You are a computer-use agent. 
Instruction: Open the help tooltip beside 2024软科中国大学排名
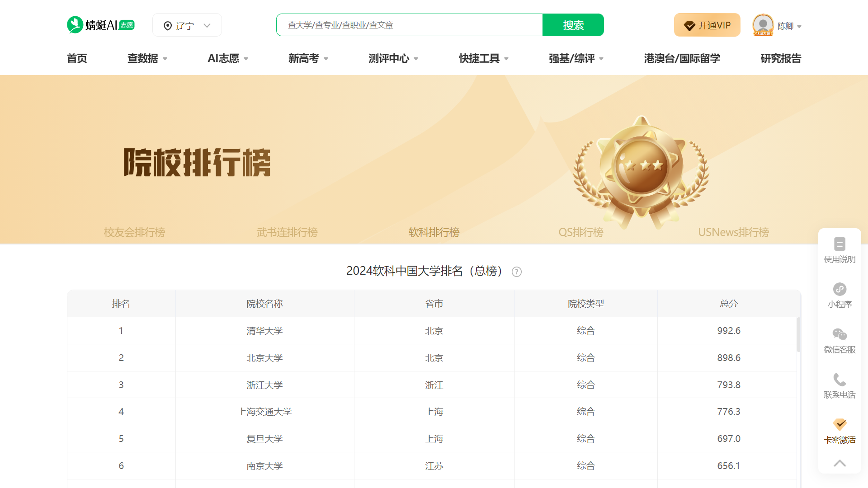517,272
